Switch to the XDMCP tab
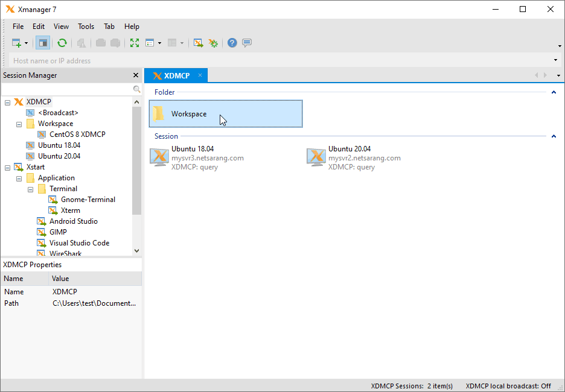The image size is (565, 392). (176, 75)
